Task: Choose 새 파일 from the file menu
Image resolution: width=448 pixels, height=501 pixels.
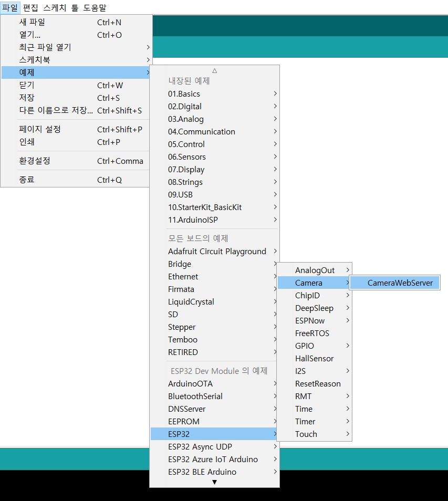Action: (76, 22)
